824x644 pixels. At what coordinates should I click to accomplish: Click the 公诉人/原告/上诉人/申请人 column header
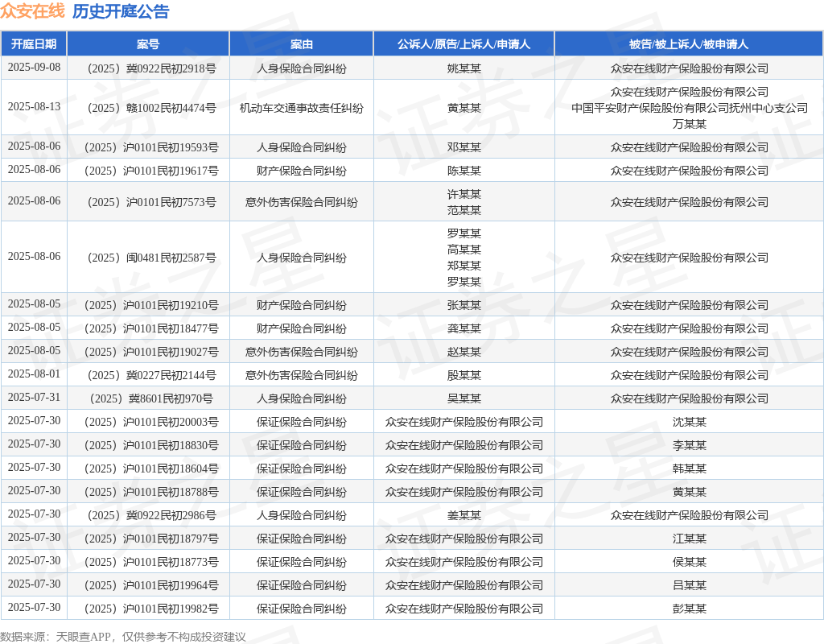[x=464, y=44]
